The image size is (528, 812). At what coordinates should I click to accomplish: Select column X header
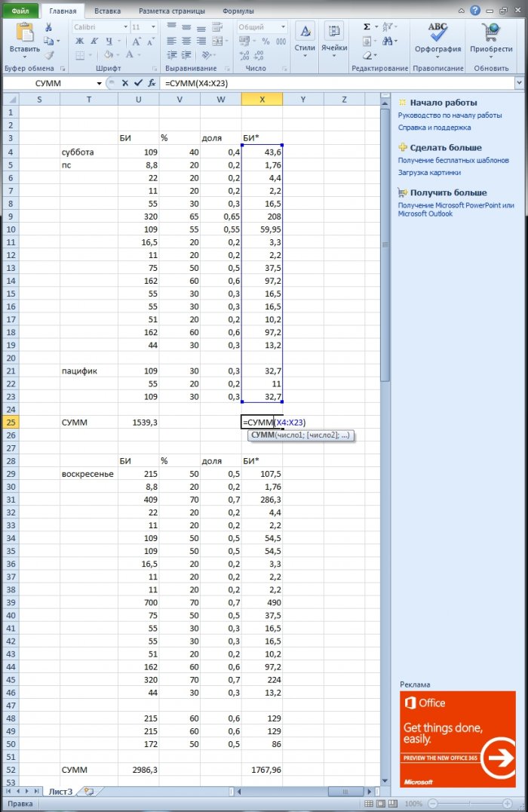coord(262,99)
